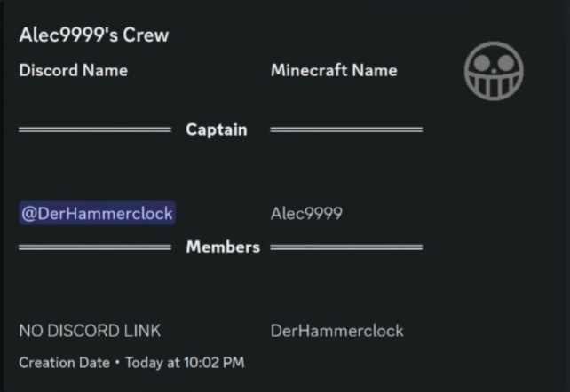The height and width of the screenshot is (392, 570).
Task: Select member Minecraft name DerHammerclock
Action: point(336,331)
